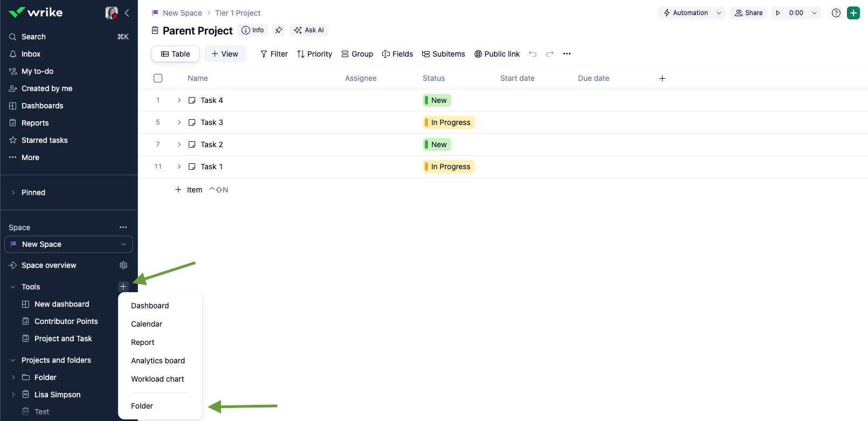
Task: Choose Folder in the popup menu
Action: [142, 406]
